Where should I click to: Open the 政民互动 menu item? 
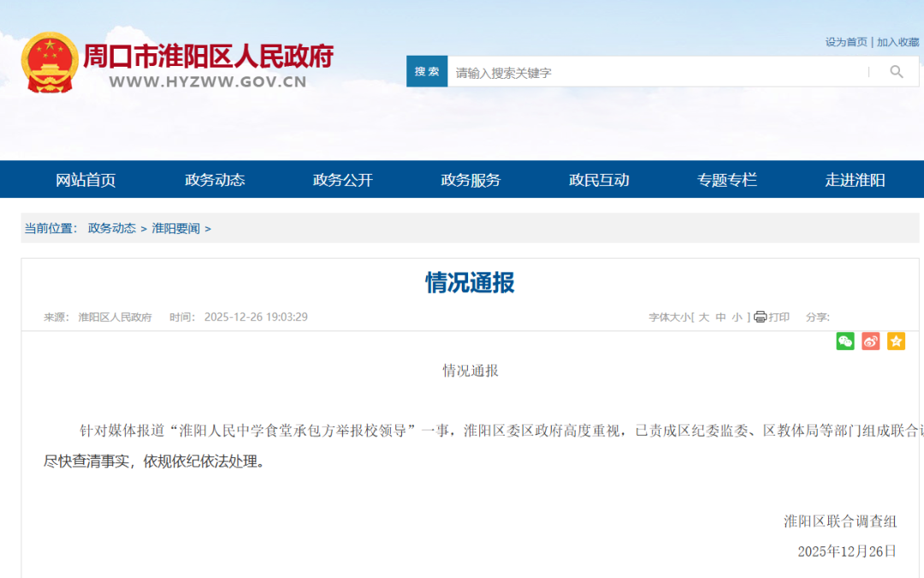point(597,180)
